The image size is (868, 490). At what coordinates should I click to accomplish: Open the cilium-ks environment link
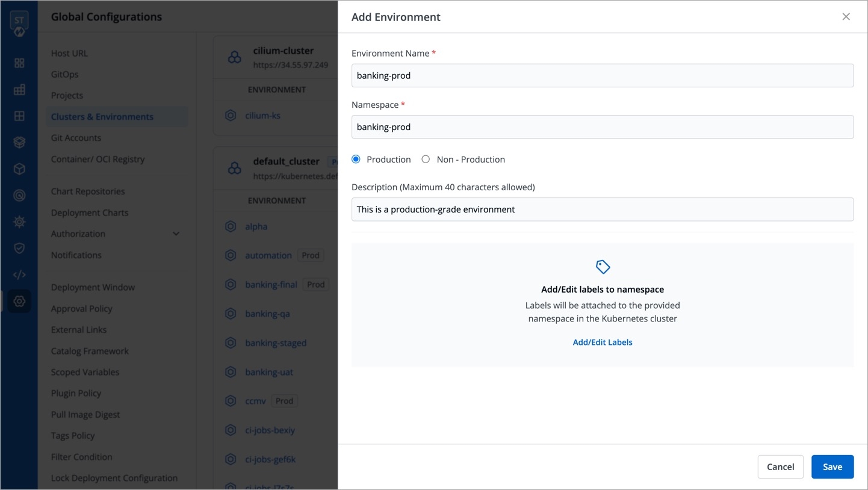[x=262, y=116]
